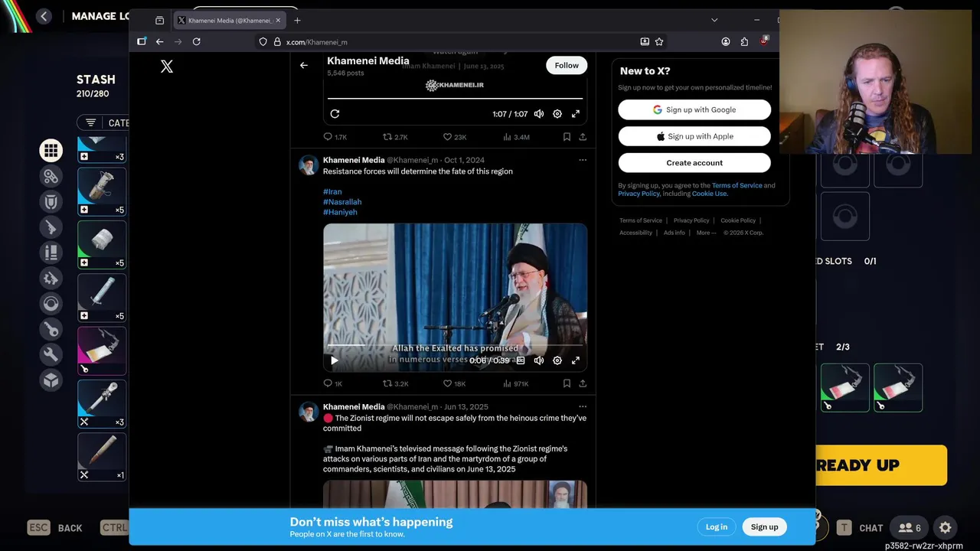
Task: Select the stash syringe item with ×5
Action: coord(102,298)
